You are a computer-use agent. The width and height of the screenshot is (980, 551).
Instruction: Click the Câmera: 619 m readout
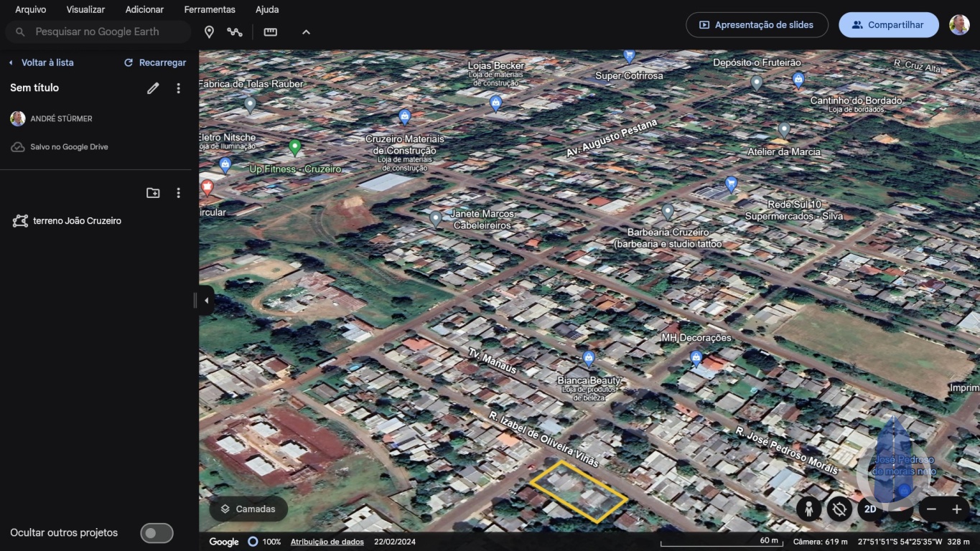820,542
